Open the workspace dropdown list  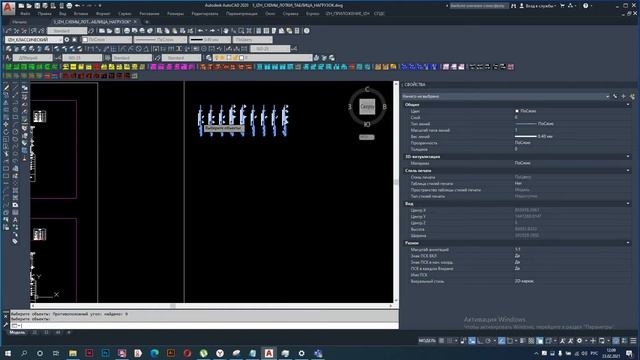click(34, 40)
